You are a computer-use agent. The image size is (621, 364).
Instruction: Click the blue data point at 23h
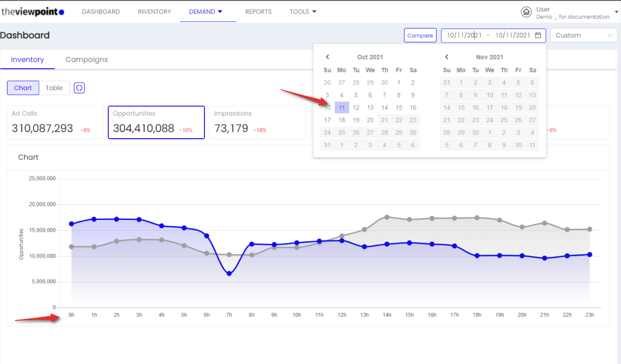pos(590,255)
